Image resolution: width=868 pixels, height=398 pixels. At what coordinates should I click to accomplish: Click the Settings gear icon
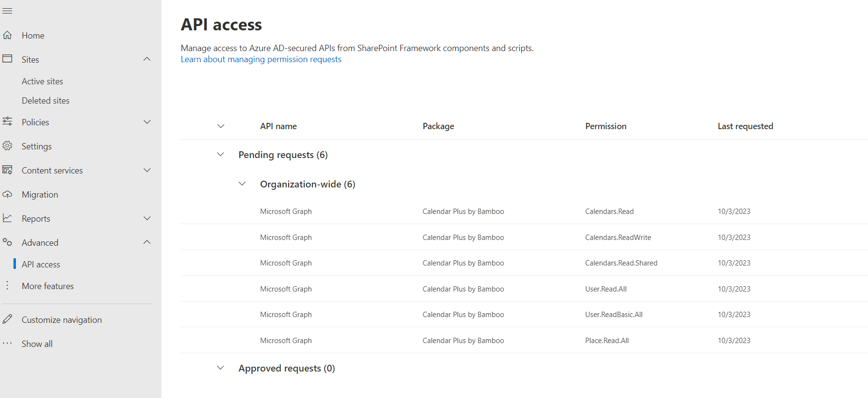pyautogui.click(x=7, y=146)
